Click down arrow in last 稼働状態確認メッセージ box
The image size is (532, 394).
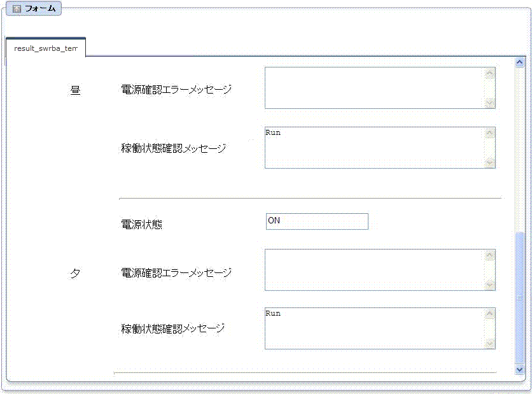click(x=489, y=344)
